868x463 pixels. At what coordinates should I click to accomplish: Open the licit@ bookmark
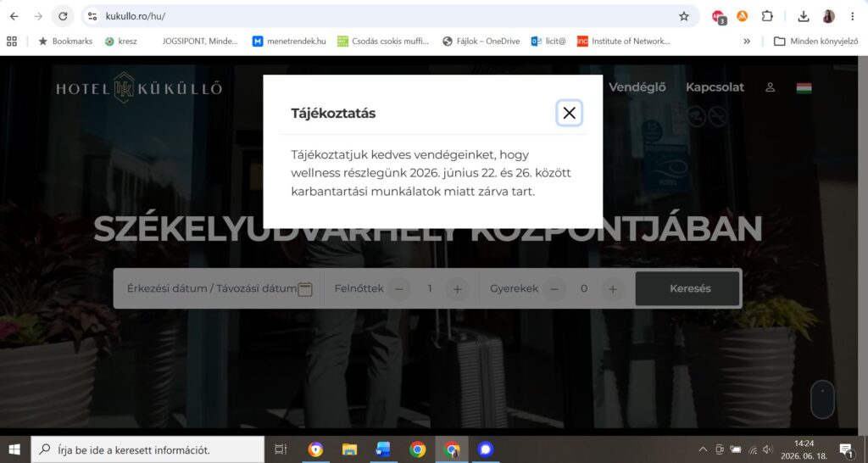click(x=548, y=41)
